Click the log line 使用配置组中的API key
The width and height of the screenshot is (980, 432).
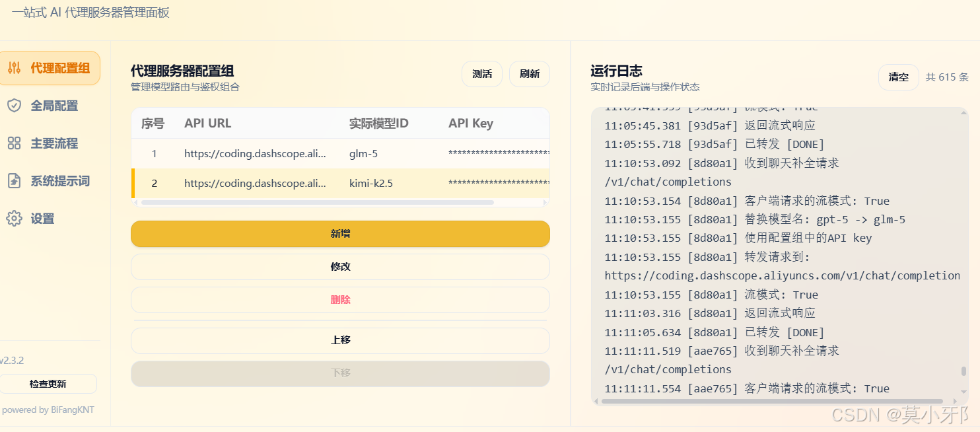[738, 238]
